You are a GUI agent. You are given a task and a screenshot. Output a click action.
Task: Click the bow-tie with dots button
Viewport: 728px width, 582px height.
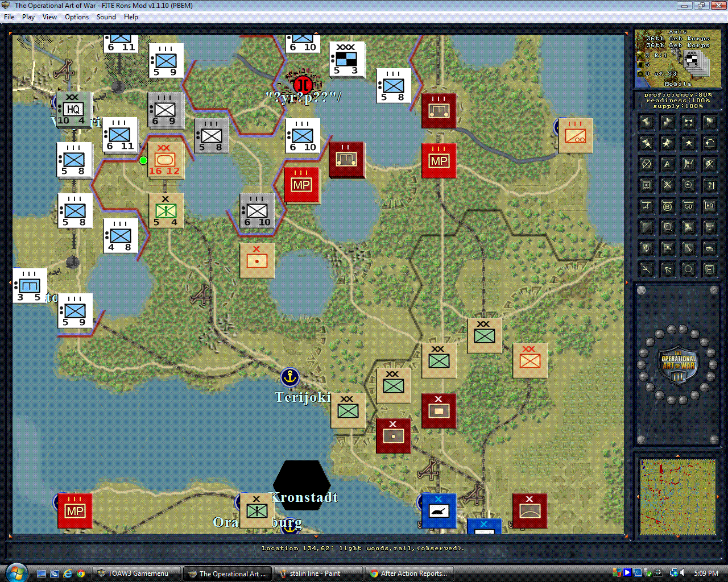tap(689, 122)
